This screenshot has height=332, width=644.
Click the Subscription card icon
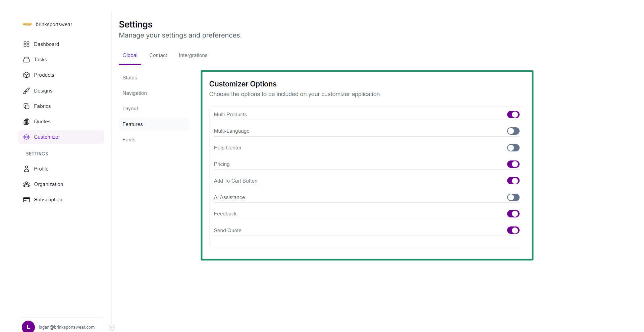pos(26,200)
